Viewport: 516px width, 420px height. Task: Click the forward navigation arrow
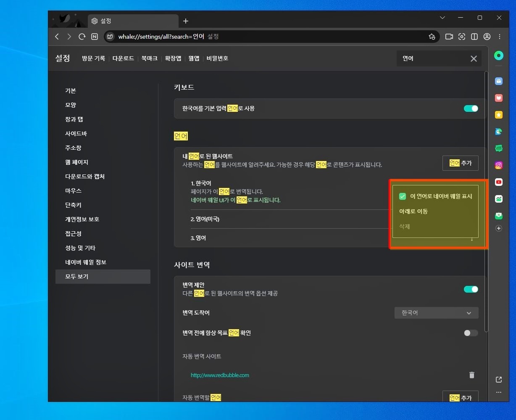(69, 37)
